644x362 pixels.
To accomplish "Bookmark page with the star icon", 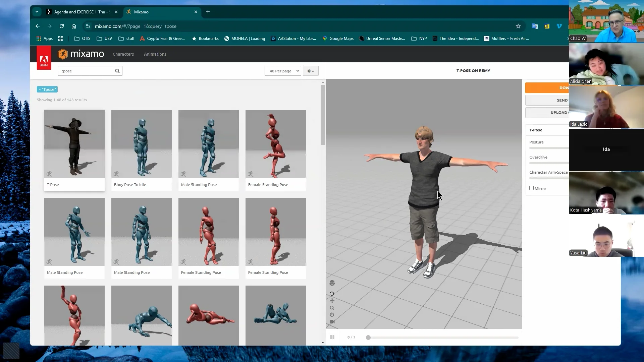I will click(518, 26).
